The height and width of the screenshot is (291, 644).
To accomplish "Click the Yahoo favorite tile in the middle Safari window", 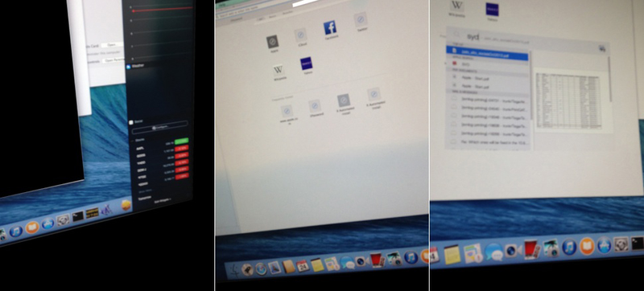I will (x=307, y=64).
